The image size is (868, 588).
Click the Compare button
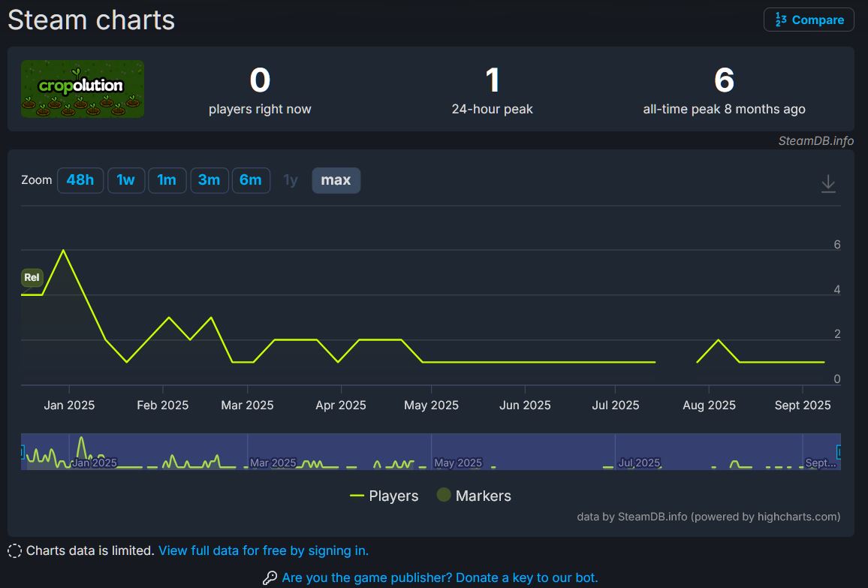coord(809,20)
